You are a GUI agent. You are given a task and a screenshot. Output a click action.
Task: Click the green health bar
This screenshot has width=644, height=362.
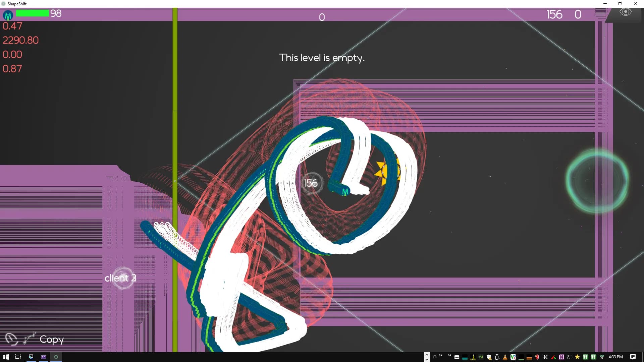(32, 13)
